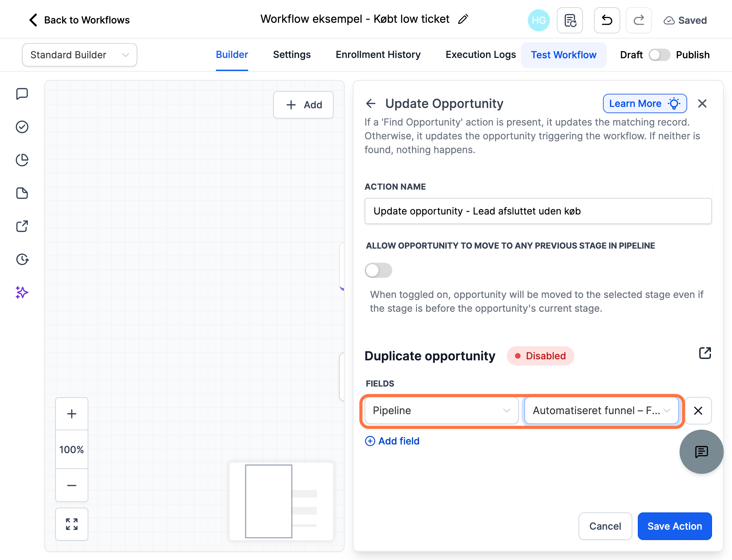
Task: Click Back to Workflows
Action: [79, 20]
